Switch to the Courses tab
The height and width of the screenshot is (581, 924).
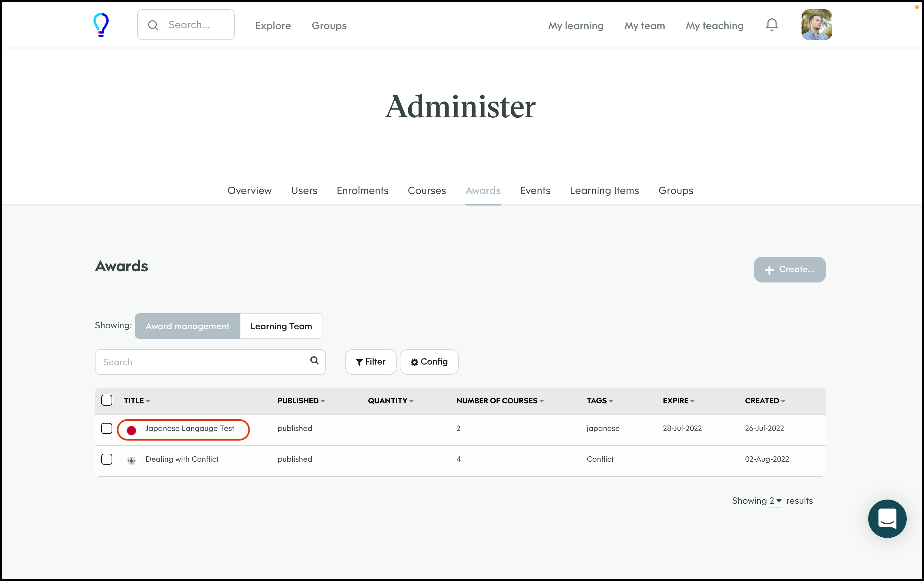coord(427,190)
